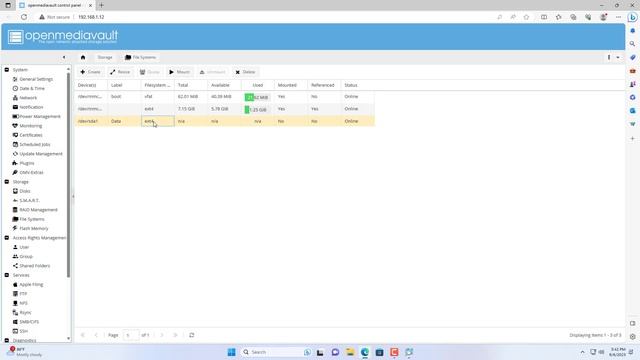
Task: Reload the grid with refresh icon
Action: pyautogui.click(x=191, y=335)
